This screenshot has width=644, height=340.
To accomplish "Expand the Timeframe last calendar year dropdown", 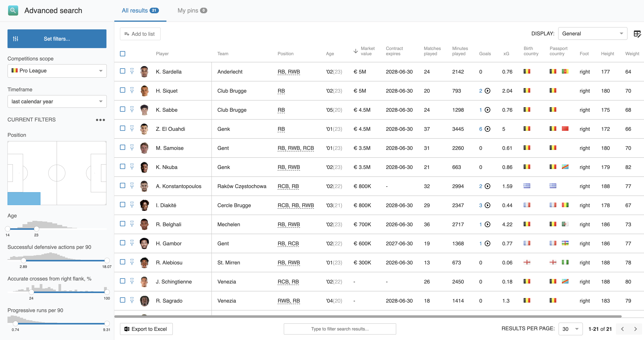I will pos(57,102).
